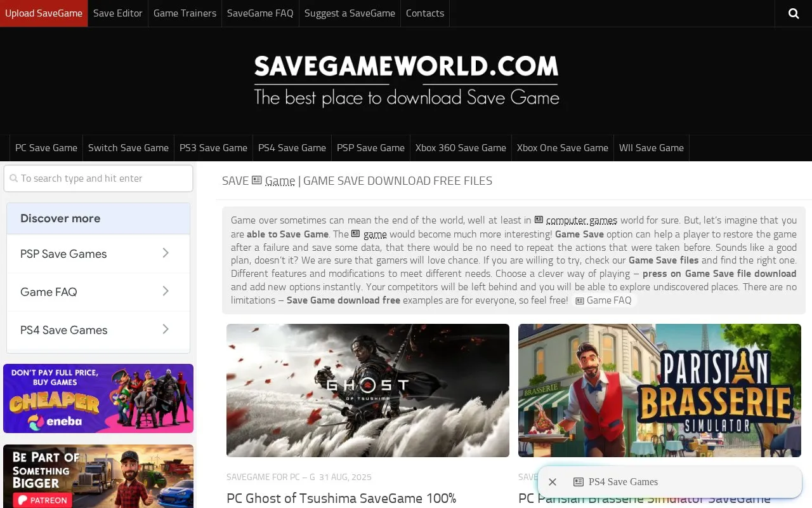Click the 'computer games' link in description
812x508 pixels.
pyautogui.click(x=576, y=220)
